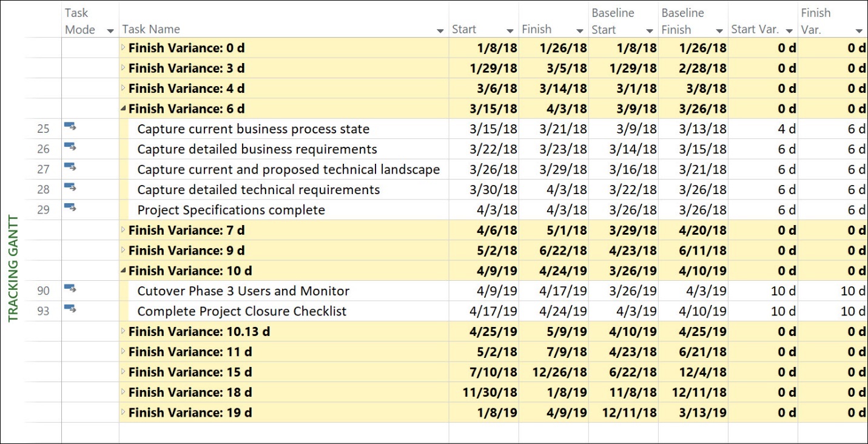Image resolution: width=868 pixels, height=444 pixels.
Task: Select 'Complete Project Closure Checklist' task
Action: (242, 311)
